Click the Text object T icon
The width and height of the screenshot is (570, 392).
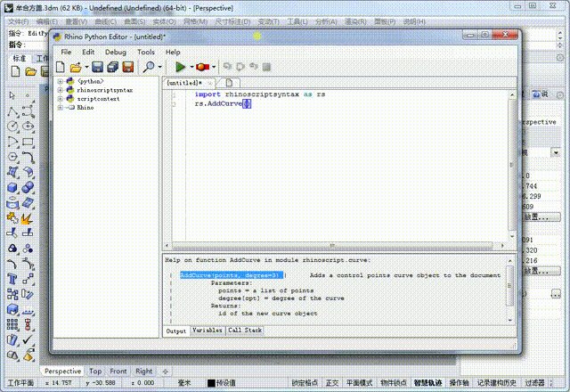coord(12,279)
